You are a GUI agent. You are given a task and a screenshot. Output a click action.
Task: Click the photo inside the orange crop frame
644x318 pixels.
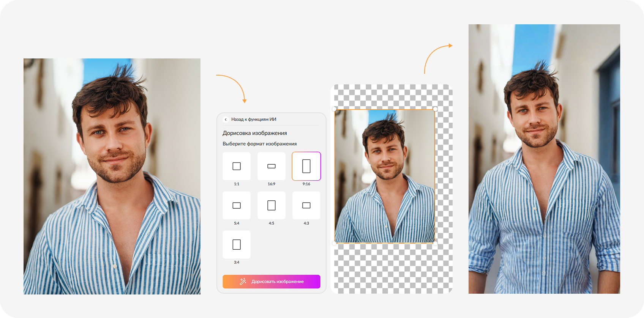[385, 176]
